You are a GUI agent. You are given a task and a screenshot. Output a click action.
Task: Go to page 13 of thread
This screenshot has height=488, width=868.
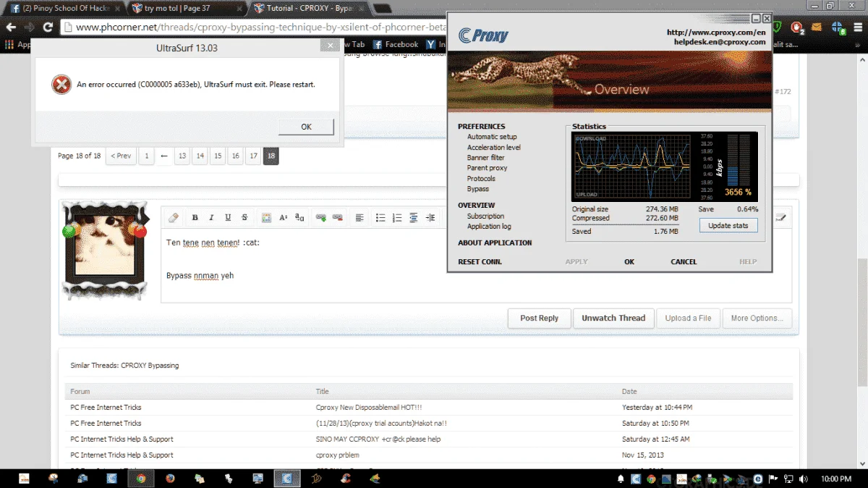point(182,156)
